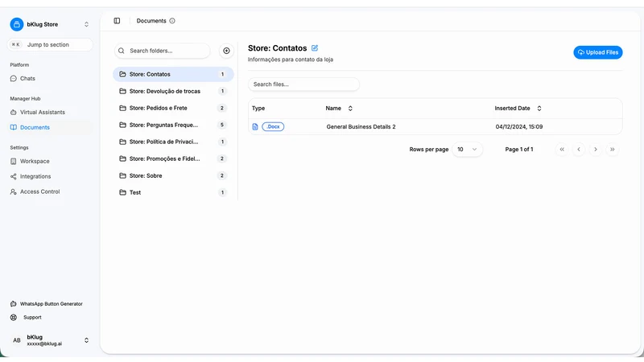Image resolution: width=644 pixels, height=362 pixels.
Task: Click the Documents breadcrumb title
Action: (x=151, y=21)
